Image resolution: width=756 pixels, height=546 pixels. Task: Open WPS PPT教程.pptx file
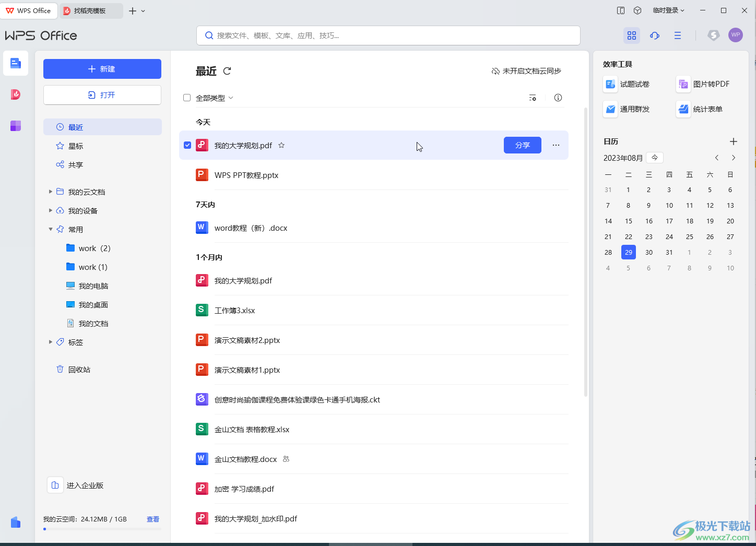tap(373, 175)
